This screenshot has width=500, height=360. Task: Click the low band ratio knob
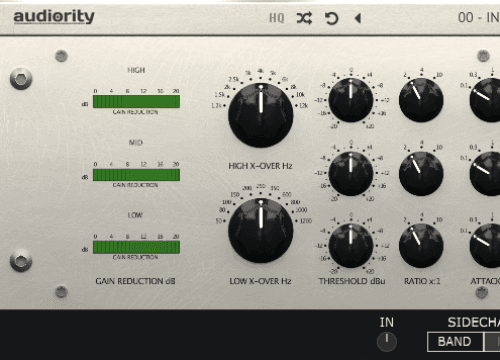coord(421,246)
